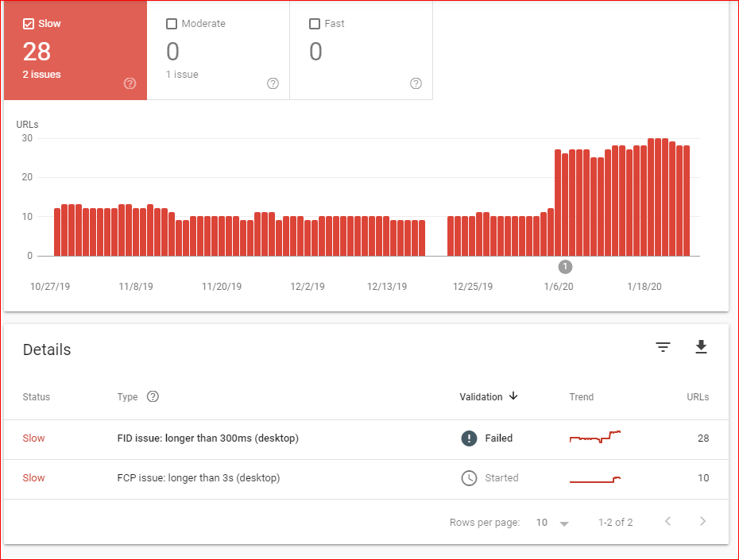Open help icon in Moderate card

pyautogui.click(x=273, y=83)
